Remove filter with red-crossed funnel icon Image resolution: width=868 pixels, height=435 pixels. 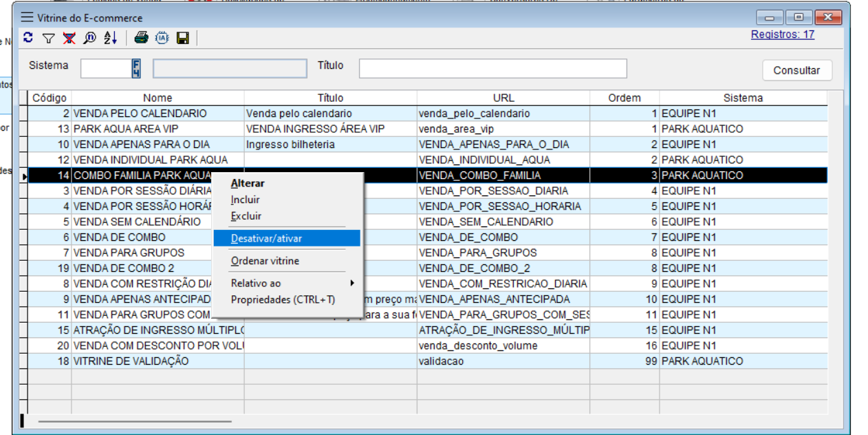pyautogui.click(x=69, y=38)
